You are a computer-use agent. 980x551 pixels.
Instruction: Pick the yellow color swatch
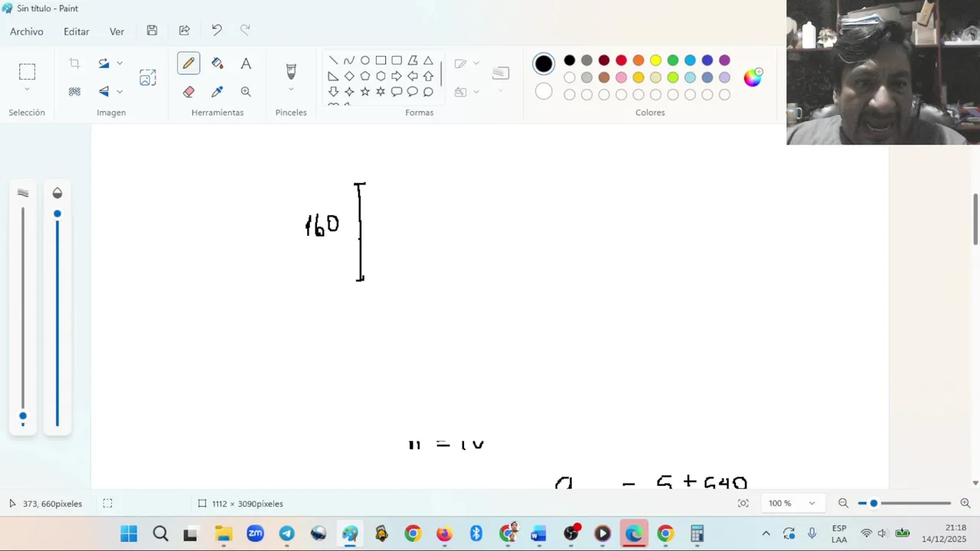pyautogui.click(x=655, y=60)
